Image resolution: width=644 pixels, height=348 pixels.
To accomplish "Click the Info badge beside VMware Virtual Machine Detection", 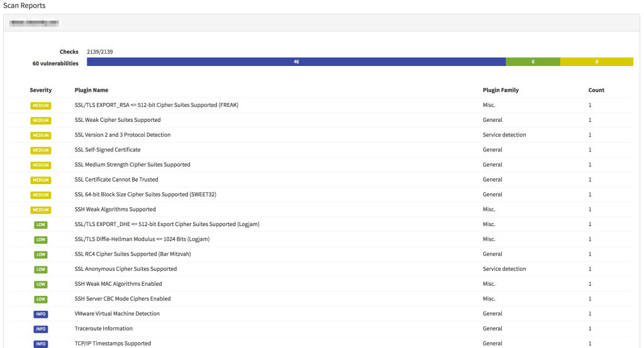I will [x=41, y=314].
